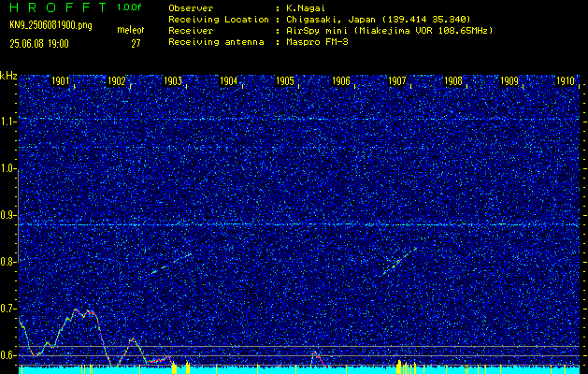Click the meteor echo streak near 1907
The image size is (588, 374).
[x=400, y=260]
